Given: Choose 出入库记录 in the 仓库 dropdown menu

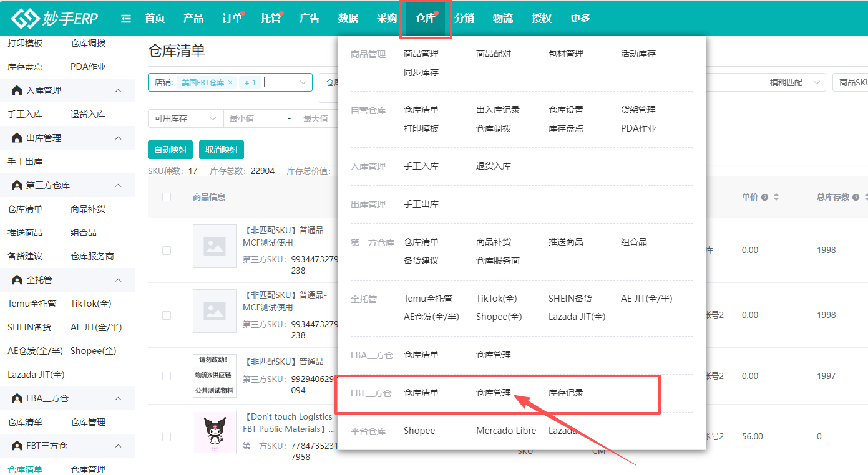Looking at the screenshot, I should 498,110.
